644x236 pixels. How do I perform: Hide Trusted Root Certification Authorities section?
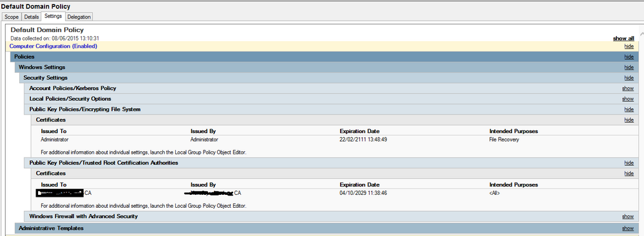tap(629, 163)
